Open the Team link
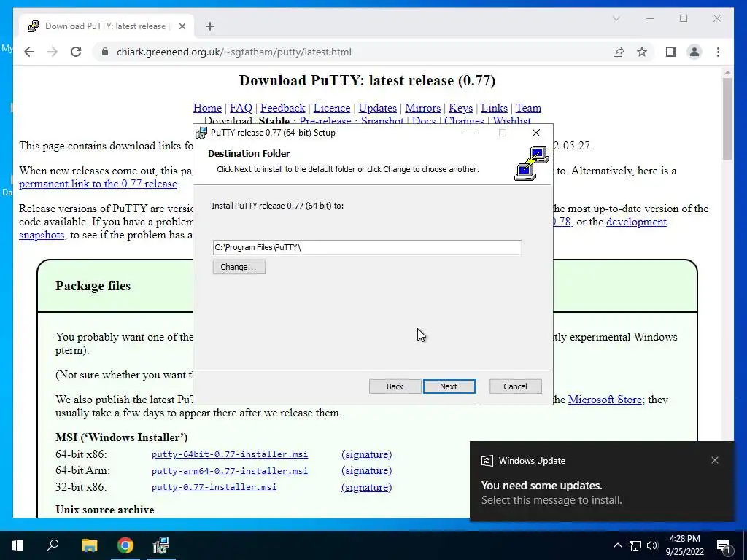The height and width of the screenshot is (560, 747). 528,108
